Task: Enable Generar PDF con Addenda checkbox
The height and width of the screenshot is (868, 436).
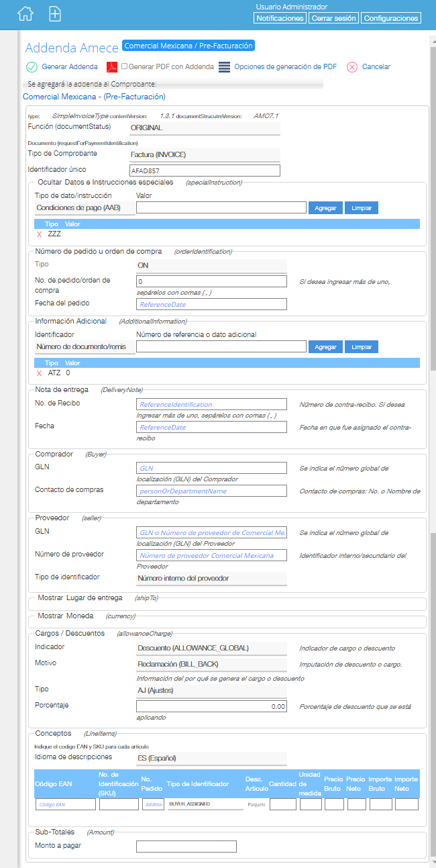Action: point(124,66)
